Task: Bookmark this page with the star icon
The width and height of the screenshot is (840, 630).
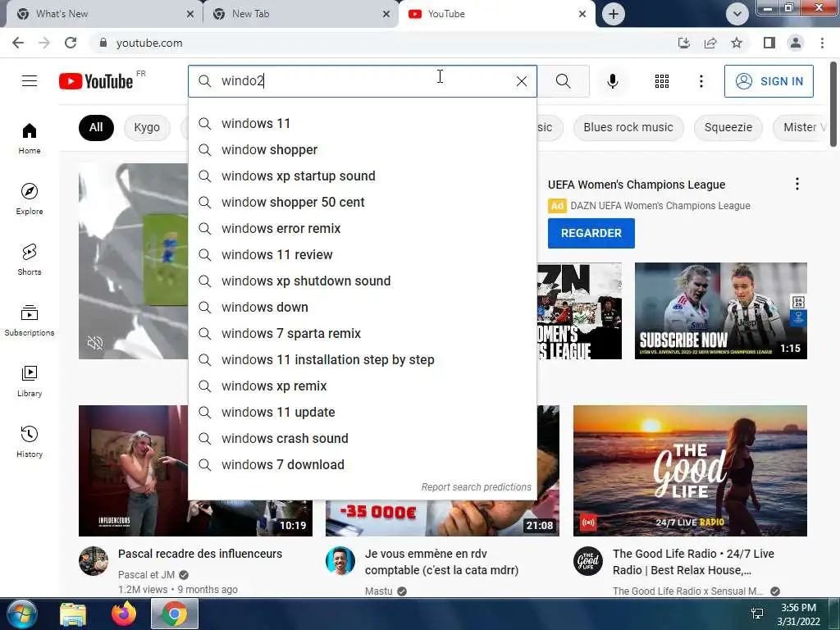Action: [x=737, y=43]
